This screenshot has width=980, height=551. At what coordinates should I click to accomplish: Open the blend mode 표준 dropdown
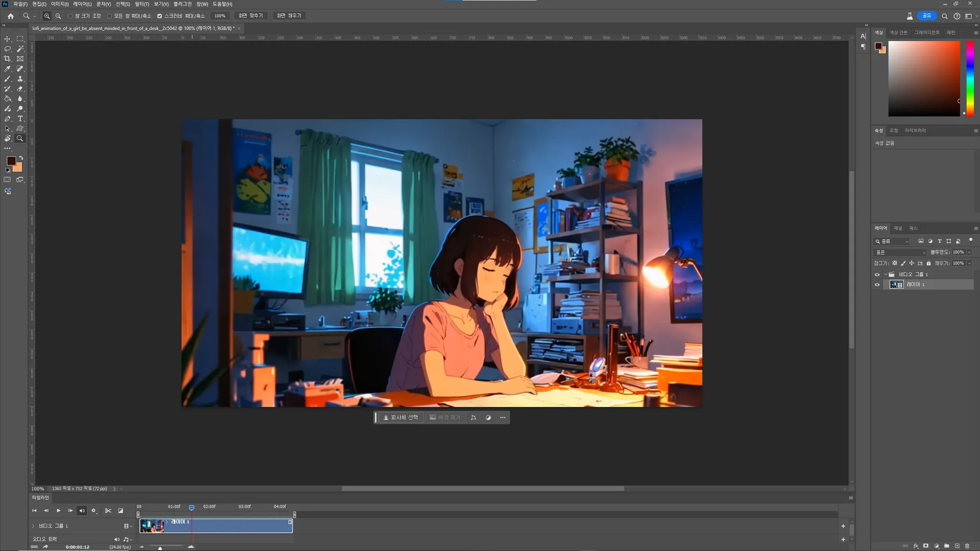pos(900,252)
